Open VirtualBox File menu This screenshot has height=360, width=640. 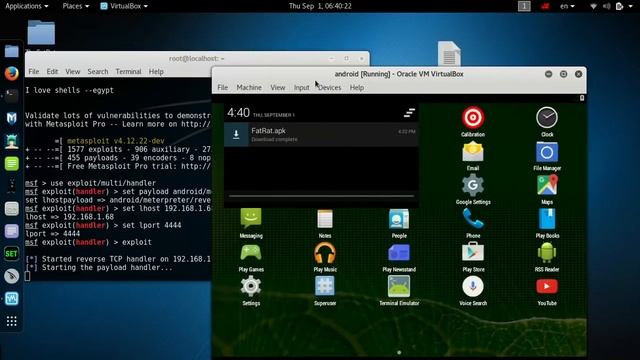coord(222,87)
